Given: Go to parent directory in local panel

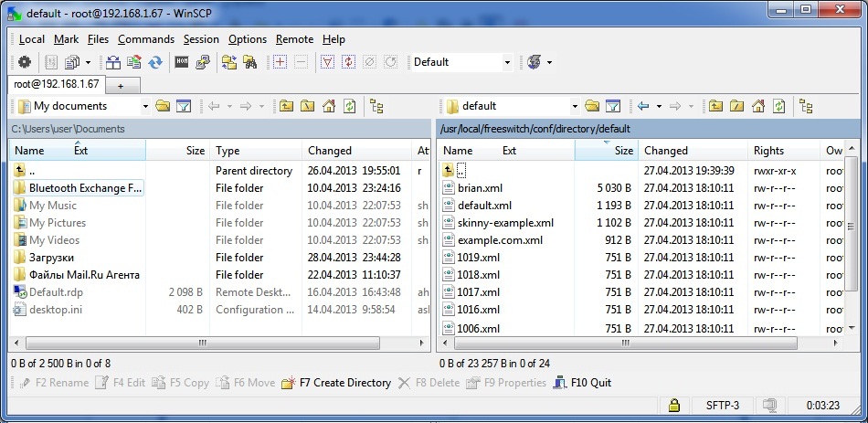Looking at the screenshot, I should pyautogui.click(x=286, y=106).
